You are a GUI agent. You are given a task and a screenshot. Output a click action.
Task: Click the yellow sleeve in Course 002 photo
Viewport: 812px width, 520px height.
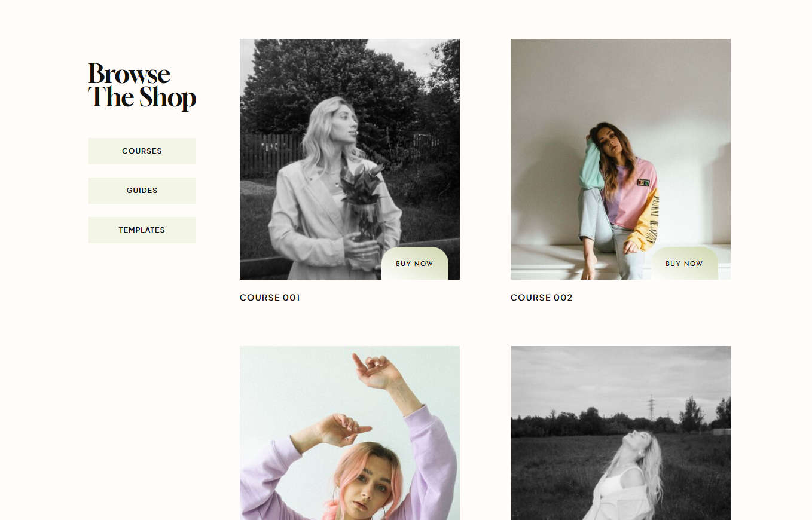[646, 221]
